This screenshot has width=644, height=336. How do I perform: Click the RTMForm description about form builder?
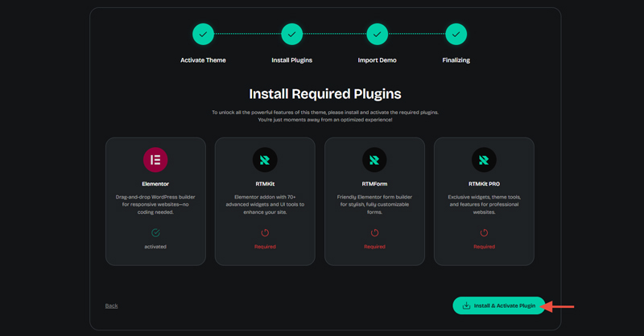(374, 204)
